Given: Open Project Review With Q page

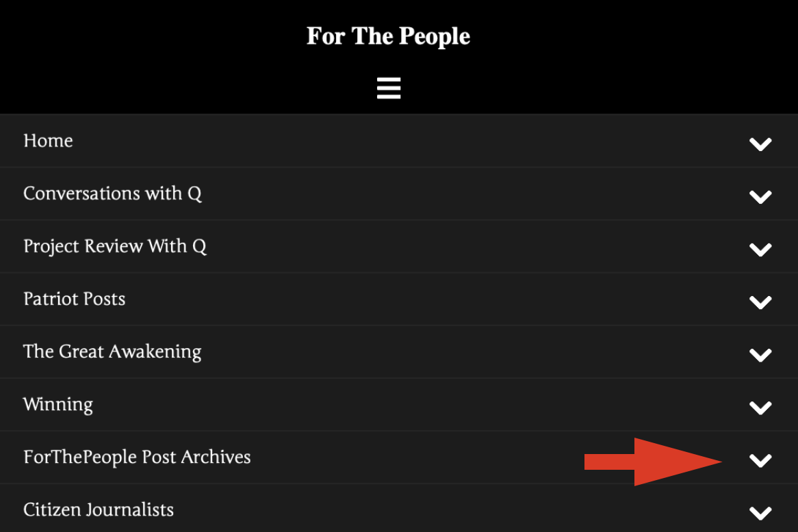Looking at the screenshot, I should pos(115,246).
